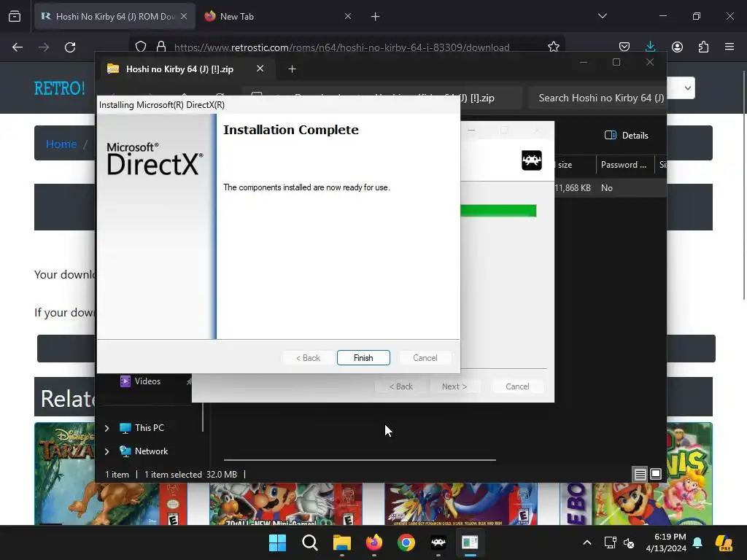Click the RETRO! site logo
Screen dimensions: 747x560
coord(60,88)
